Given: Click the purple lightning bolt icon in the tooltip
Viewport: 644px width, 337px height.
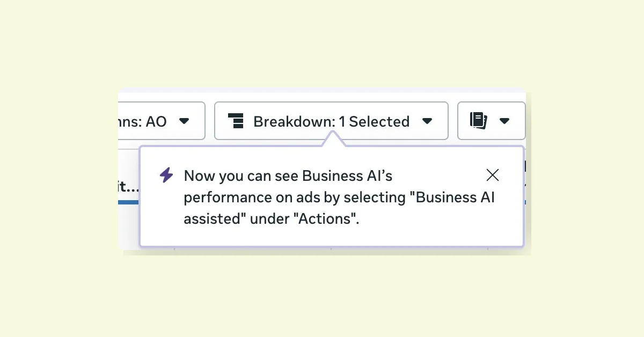Looking at the screenshot, I should pos(166,175).
